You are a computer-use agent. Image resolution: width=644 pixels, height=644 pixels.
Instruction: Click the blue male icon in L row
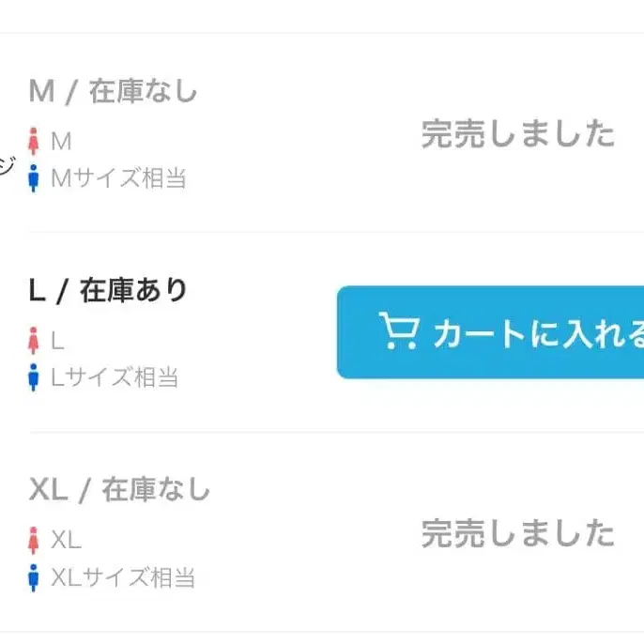pos(35,378)
